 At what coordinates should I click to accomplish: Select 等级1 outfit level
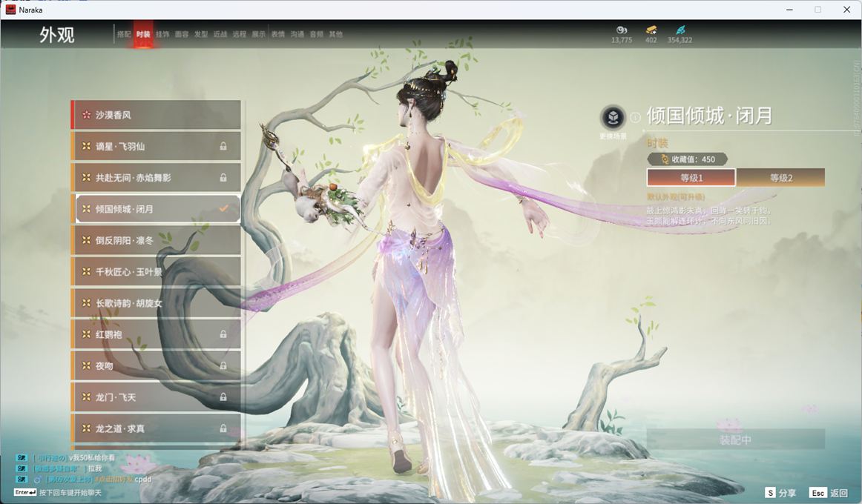[691, 178]
